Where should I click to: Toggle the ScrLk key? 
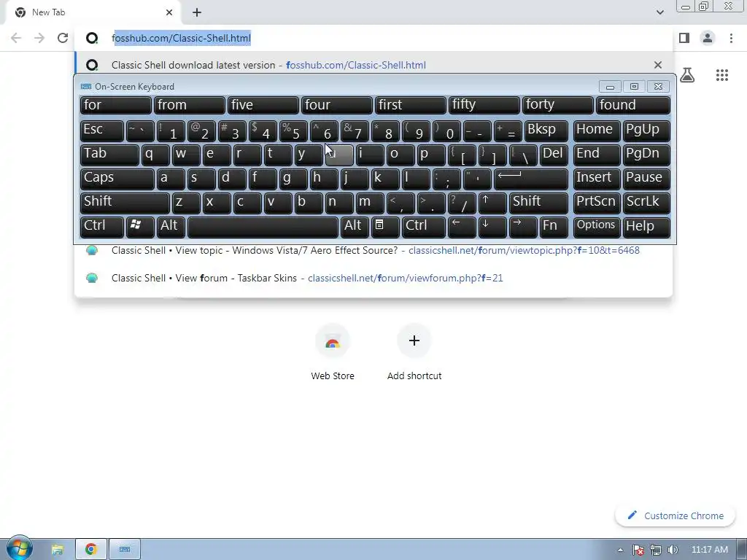pyautogui.click(x=646, y=203)
